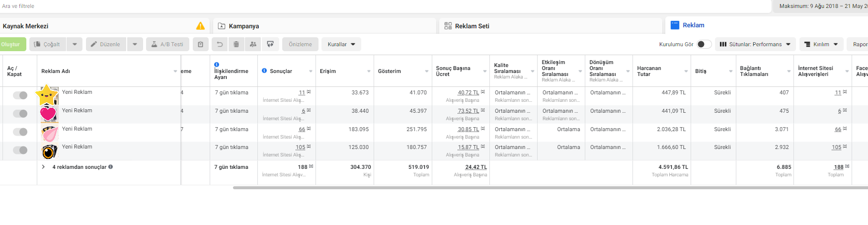Click the trash delete icon

[237, 44]
